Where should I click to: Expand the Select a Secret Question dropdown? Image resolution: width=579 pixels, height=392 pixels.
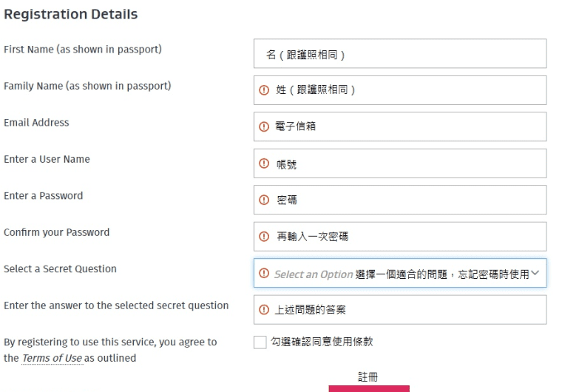(400, 273)
